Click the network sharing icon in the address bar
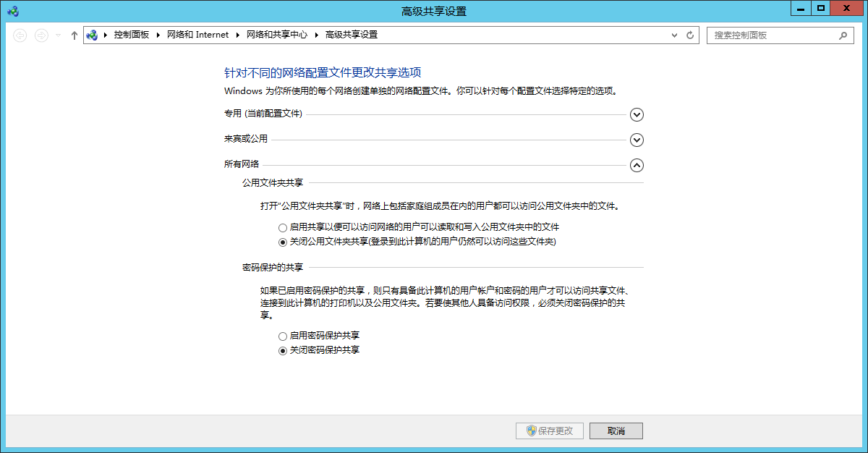Image resolution: width=868 pixels, height=453 pixels. click(x=93, y=34)
